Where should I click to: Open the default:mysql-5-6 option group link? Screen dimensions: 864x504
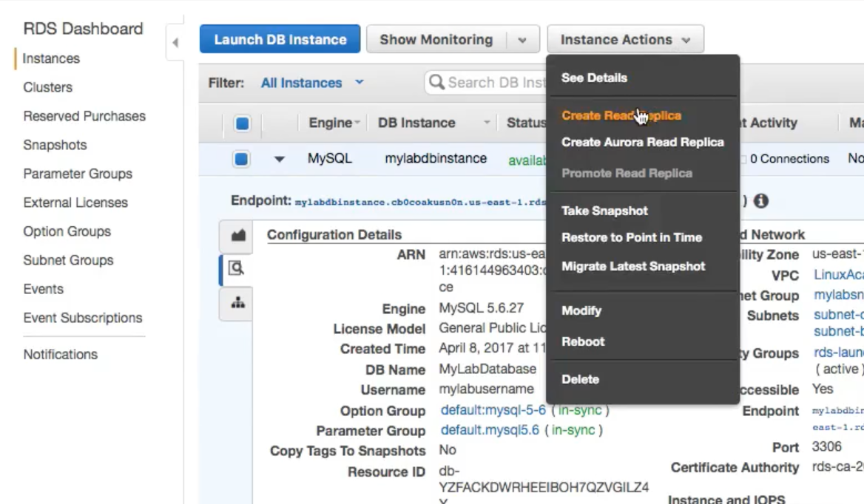[493, 410]
